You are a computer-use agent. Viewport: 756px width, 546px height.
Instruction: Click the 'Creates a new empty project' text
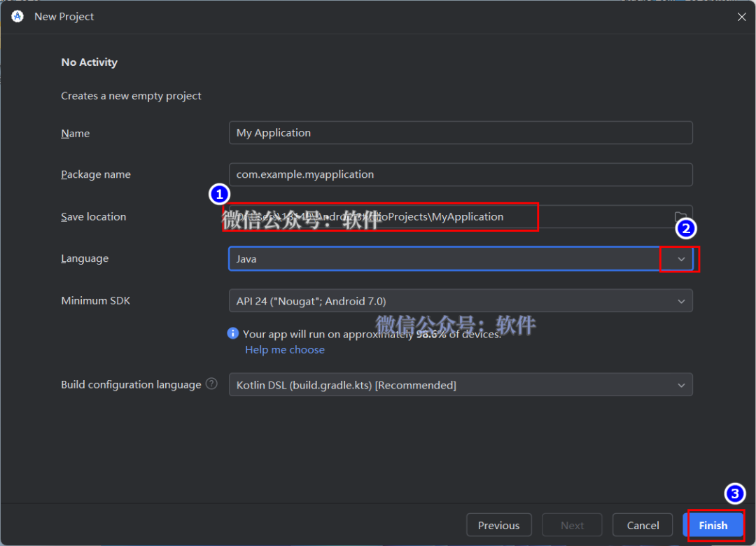[131, 96]
